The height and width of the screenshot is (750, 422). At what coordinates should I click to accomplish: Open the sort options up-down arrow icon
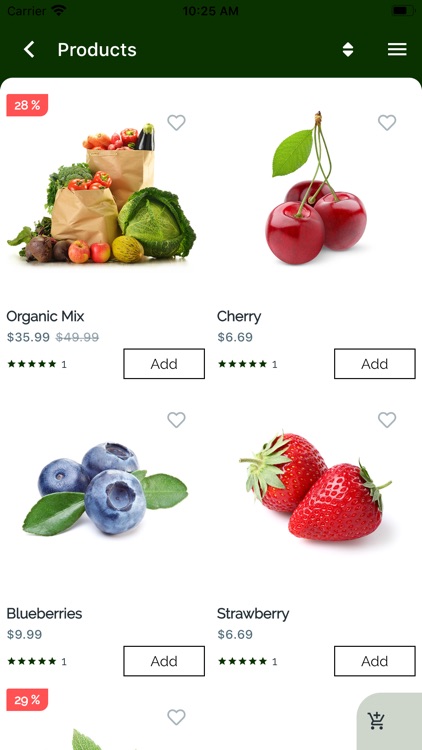[348, 49]
